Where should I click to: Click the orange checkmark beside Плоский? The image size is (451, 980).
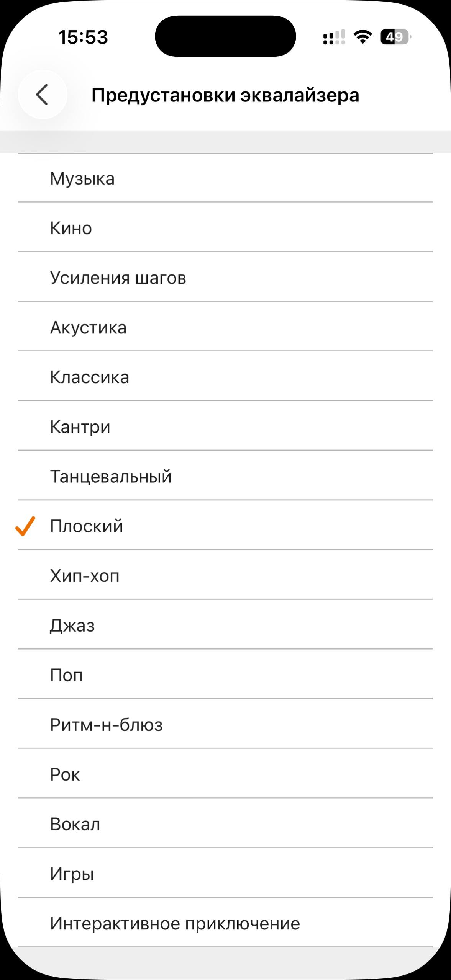coord(25,526)
